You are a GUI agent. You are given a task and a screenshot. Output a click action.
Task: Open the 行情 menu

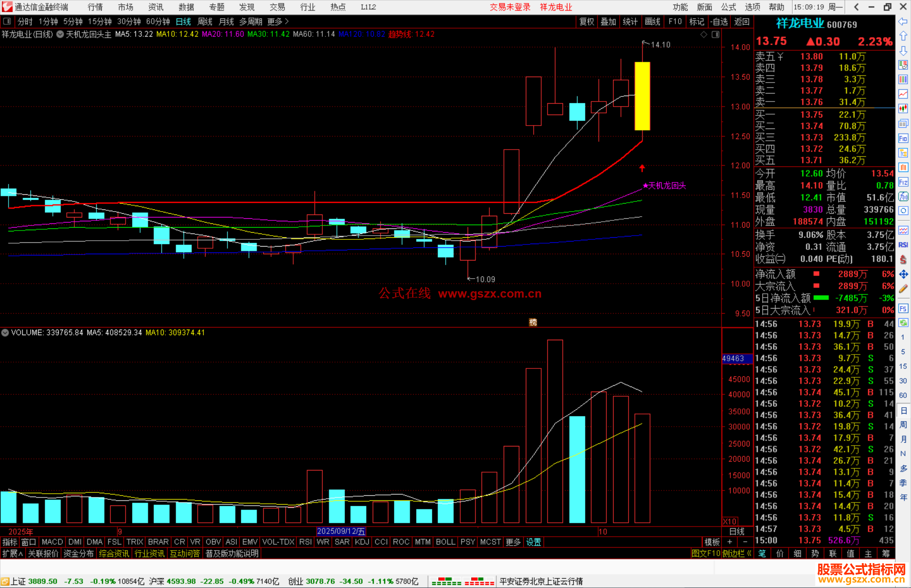[x=95, y=7]
